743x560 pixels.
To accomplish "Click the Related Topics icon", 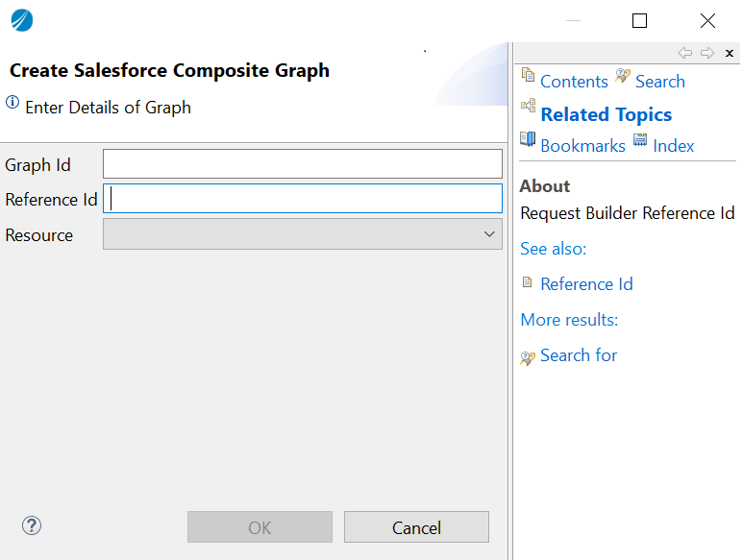I will click(528, 107).
